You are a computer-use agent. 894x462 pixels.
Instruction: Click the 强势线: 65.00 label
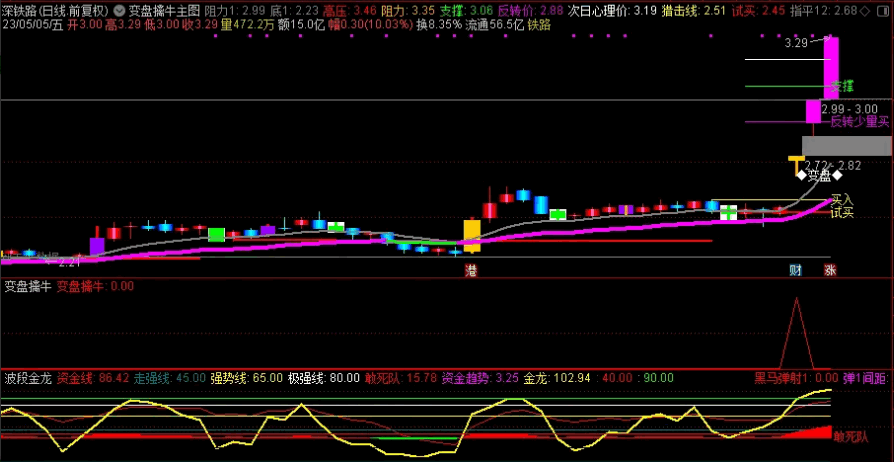click(246, 378)
